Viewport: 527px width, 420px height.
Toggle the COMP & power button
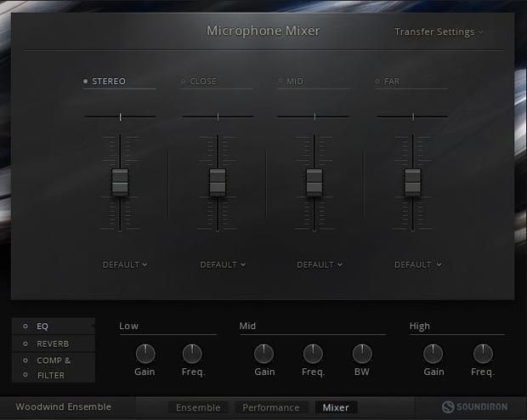tap(25, 360)
